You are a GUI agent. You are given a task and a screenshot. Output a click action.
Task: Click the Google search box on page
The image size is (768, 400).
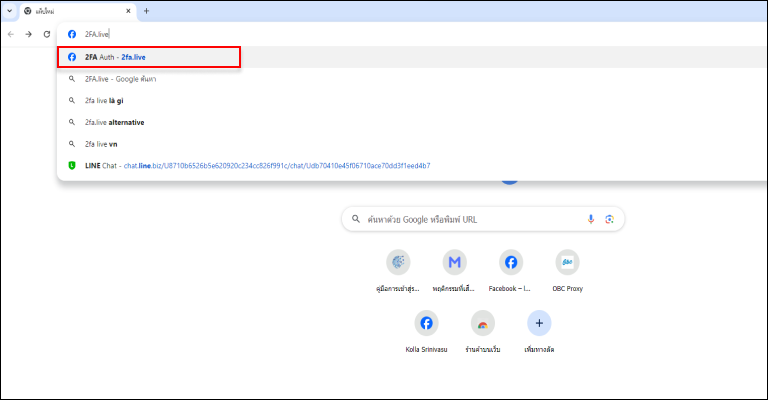483,219
